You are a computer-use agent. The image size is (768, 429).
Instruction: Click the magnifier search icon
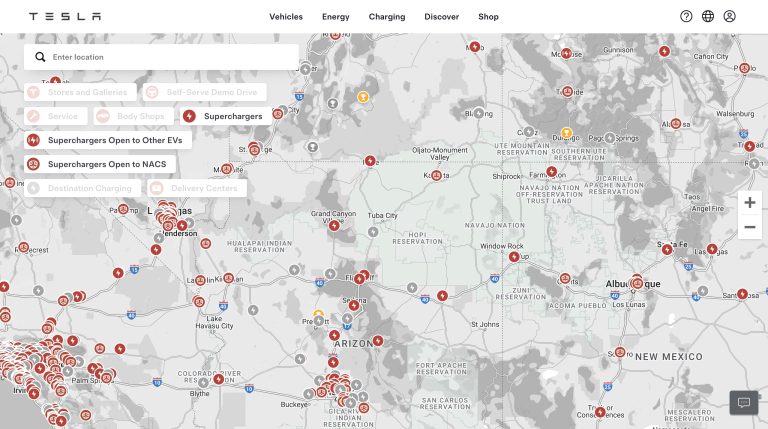coord(40,57)
